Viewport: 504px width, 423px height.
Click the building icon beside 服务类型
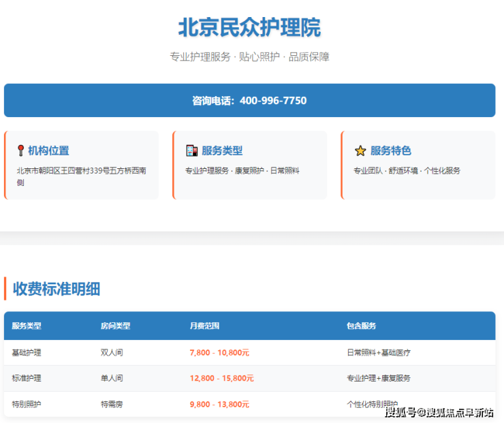pyautogui.click(x=191, y=151)
